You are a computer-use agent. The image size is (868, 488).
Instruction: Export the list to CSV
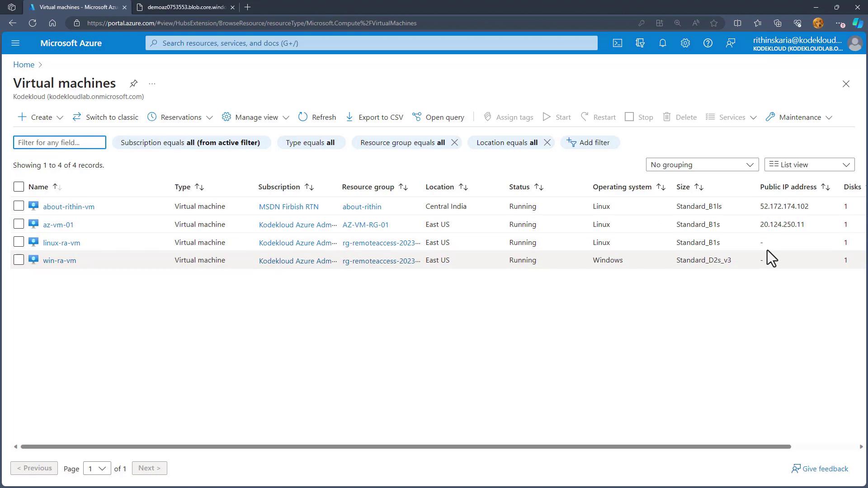374,117
